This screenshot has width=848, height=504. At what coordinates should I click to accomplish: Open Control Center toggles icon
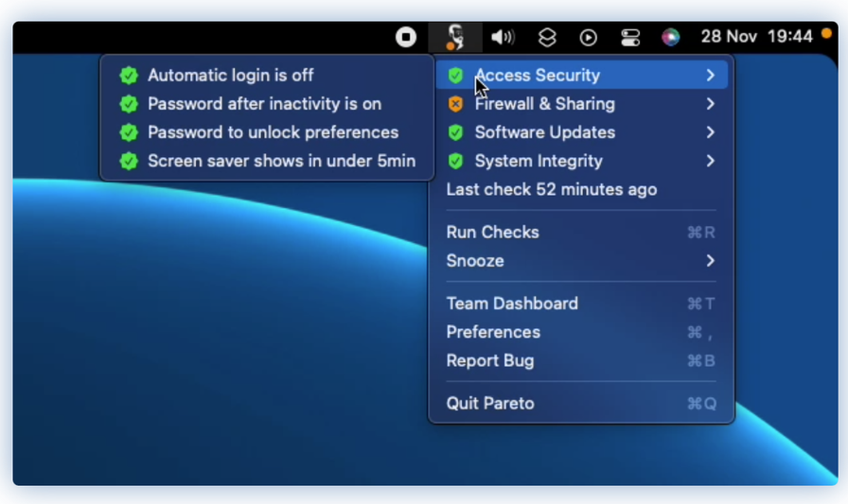point(630,38)
